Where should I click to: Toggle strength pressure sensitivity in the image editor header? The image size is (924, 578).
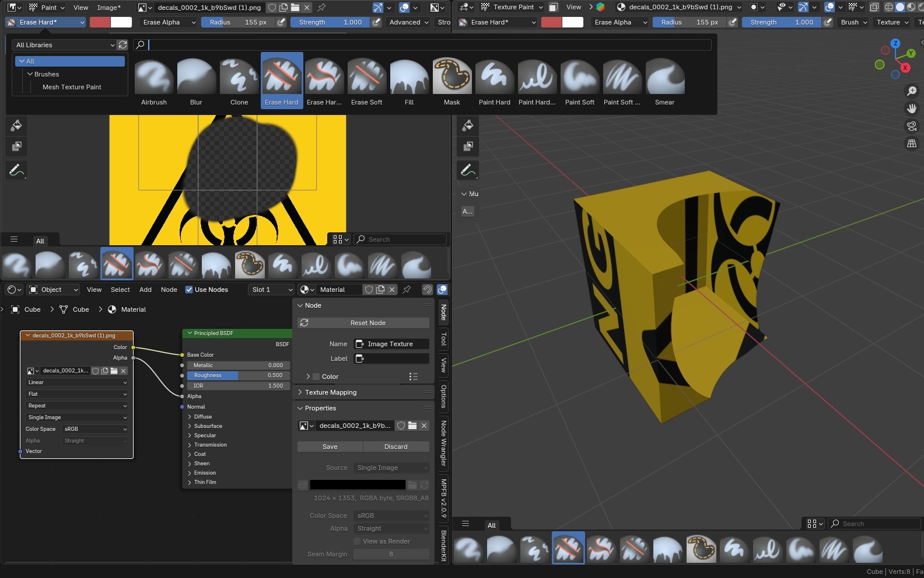pos(377,22)
